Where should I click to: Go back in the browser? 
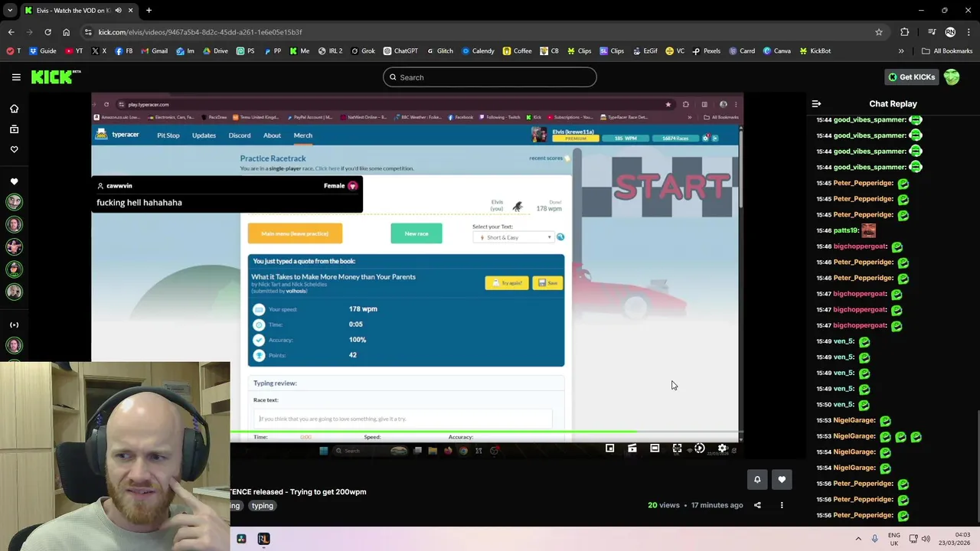point(11,32)
